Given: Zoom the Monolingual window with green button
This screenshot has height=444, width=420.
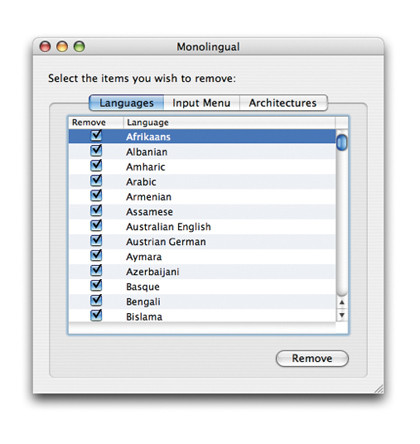Looking at the screenshot, I should [79, 46].
